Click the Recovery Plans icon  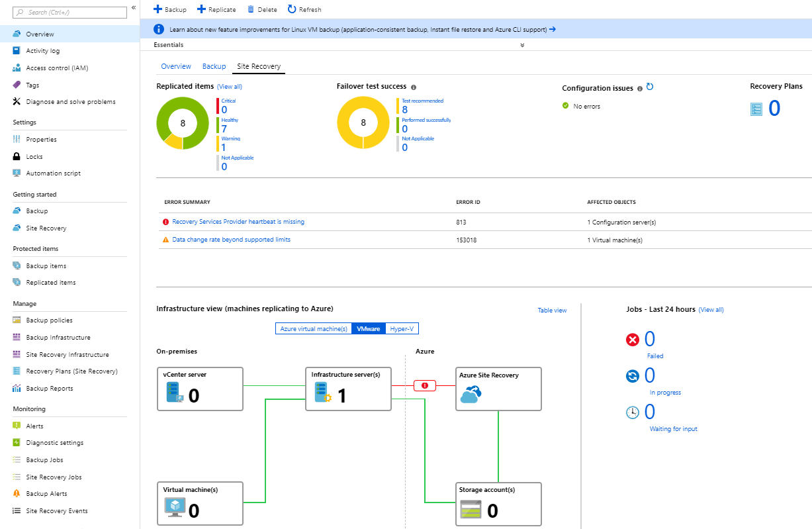(756, 109)
